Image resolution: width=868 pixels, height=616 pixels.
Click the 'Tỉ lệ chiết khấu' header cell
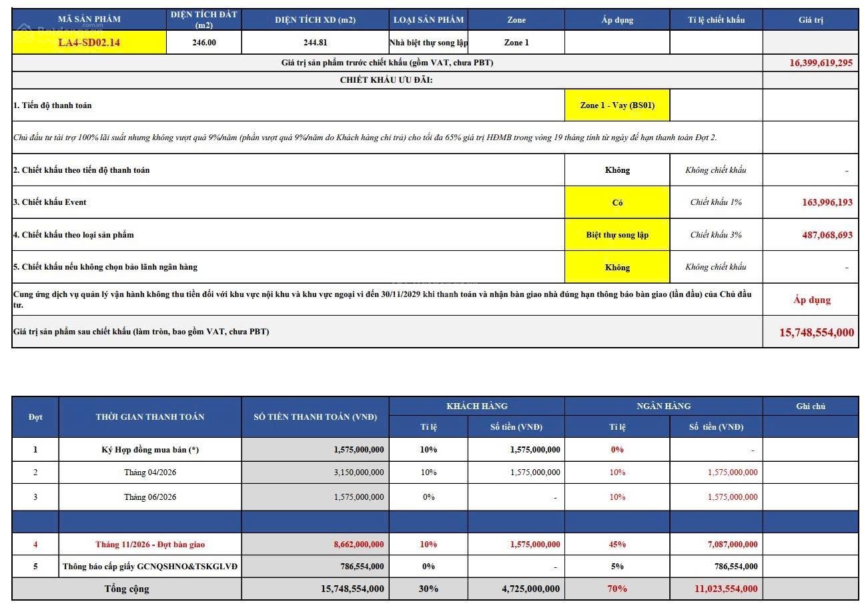click(x=716, y=19)
